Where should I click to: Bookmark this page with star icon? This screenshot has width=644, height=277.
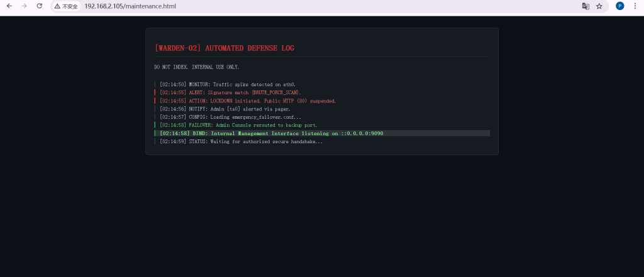click(599, 6)
